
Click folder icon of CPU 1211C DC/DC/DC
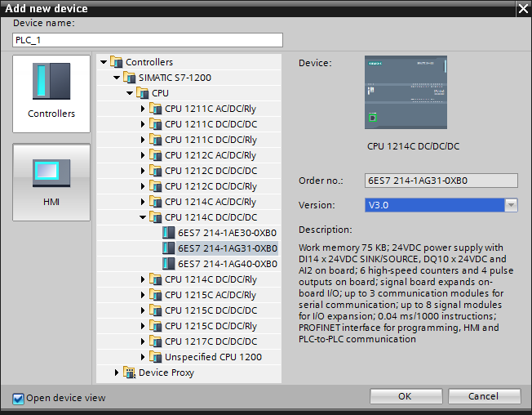155,124
